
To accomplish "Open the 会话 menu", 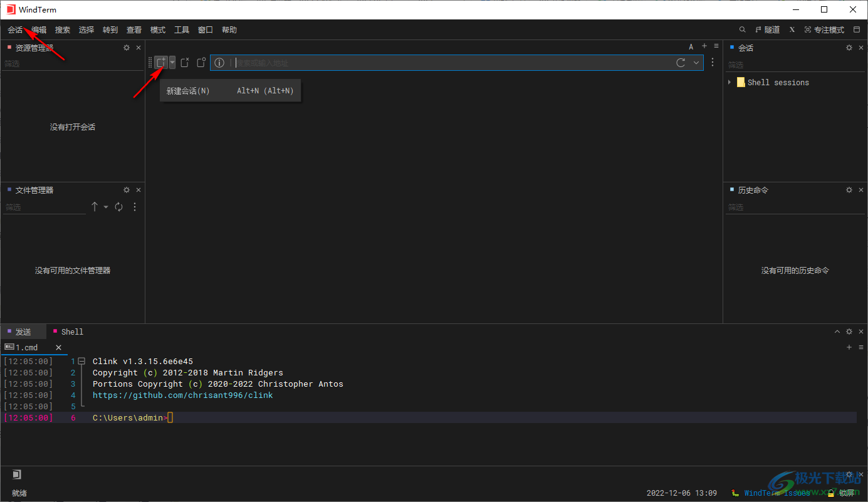I will click(15, 30).
